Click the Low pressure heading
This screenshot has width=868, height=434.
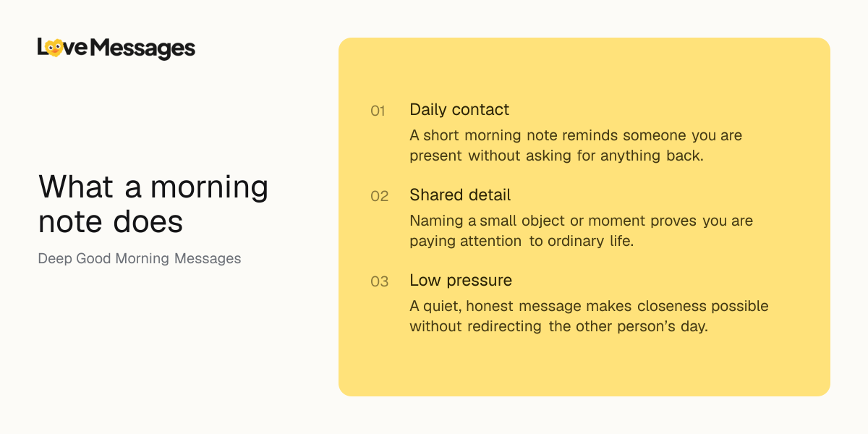pos(461,281)
